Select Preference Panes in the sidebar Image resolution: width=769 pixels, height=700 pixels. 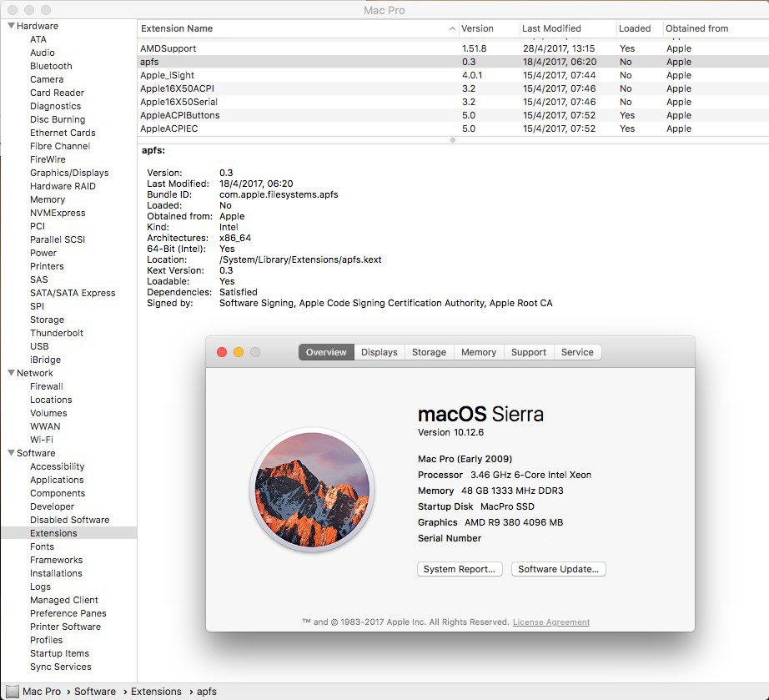point(68,613)
